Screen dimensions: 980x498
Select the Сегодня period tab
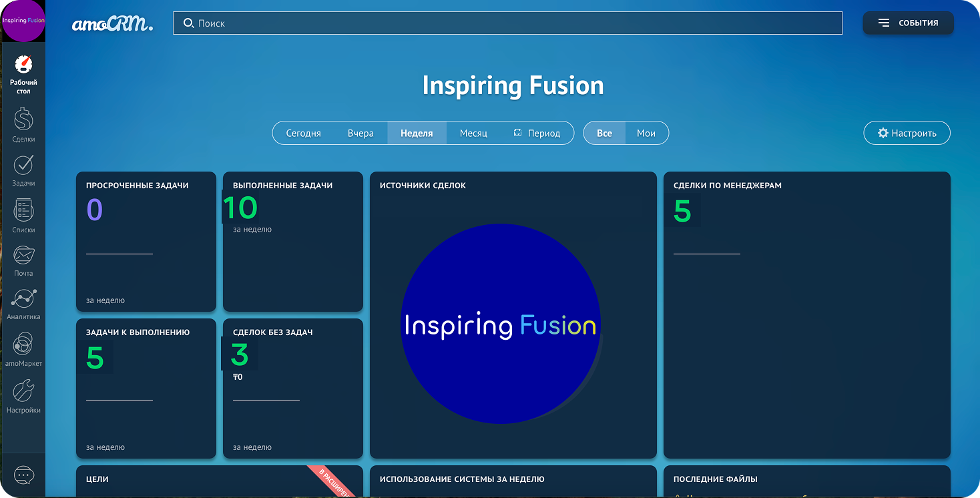tap(303, 133)
